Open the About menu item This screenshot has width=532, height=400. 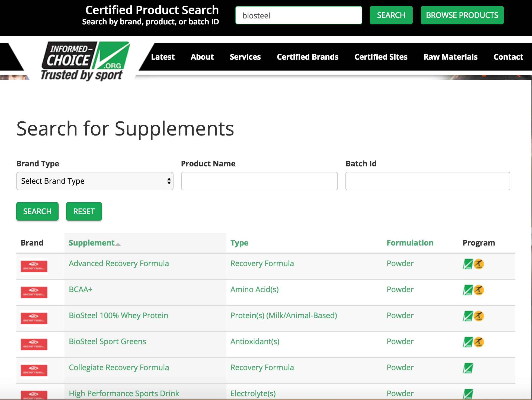point(202,57)
